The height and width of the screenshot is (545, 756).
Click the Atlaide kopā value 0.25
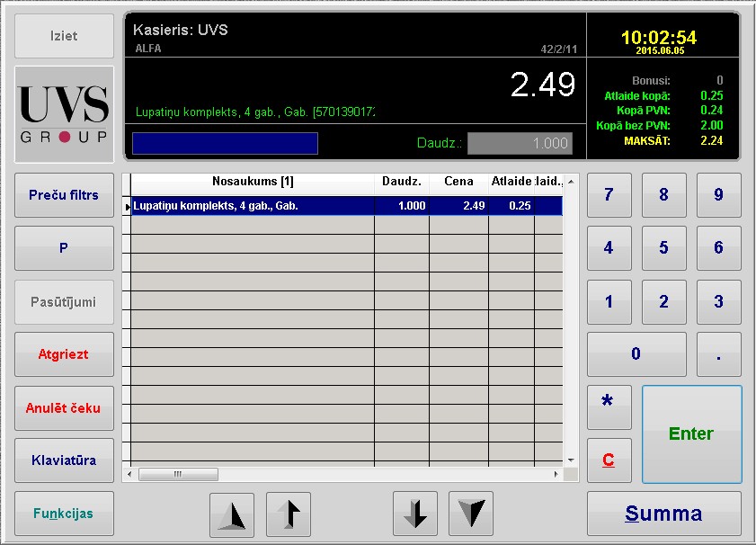pos(712,95)
